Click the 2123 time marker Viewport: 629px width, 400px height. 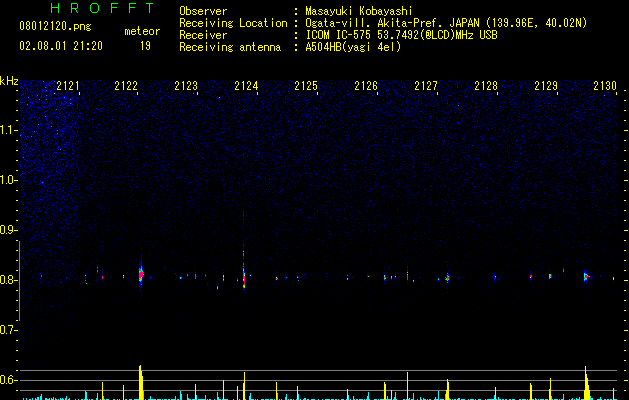point(186,86)
